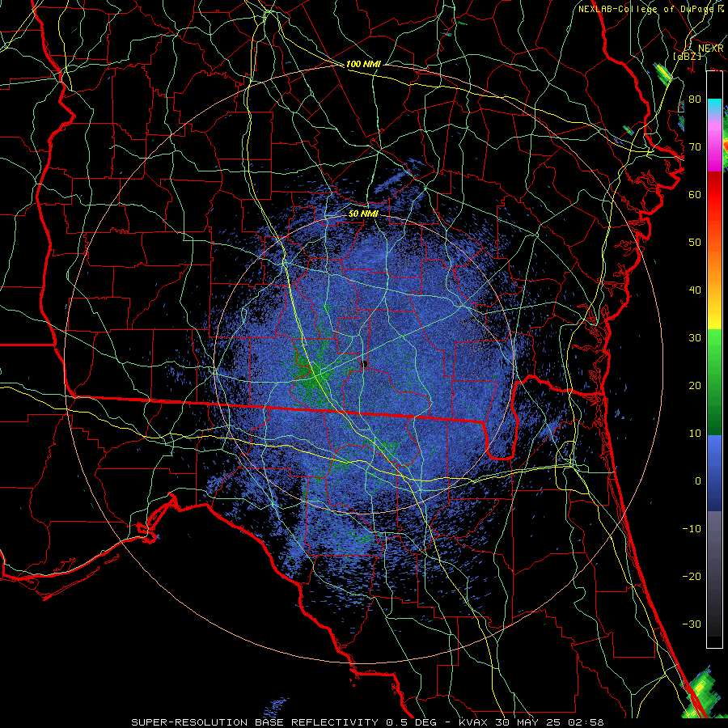Click the -20 value on the color scale

(x=692, y=577)
